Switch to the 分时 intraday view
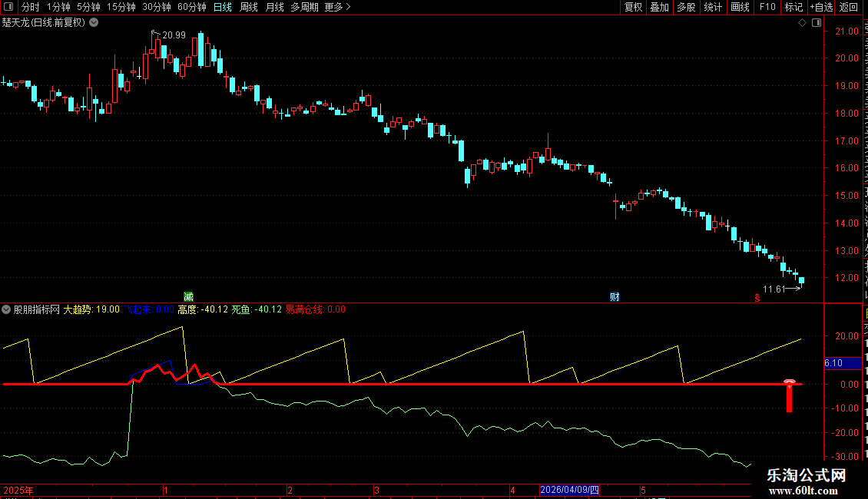This screenshot has width=868, height=499. (30, 7)
